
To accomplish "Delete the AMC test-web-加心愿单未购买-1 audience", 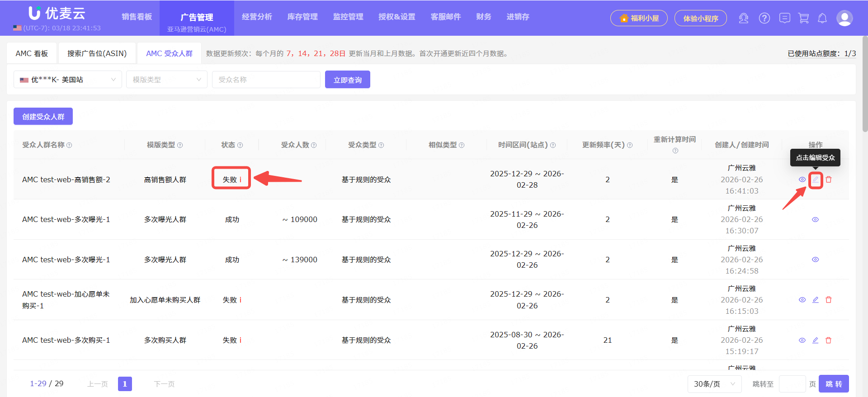I will point(828,300).
